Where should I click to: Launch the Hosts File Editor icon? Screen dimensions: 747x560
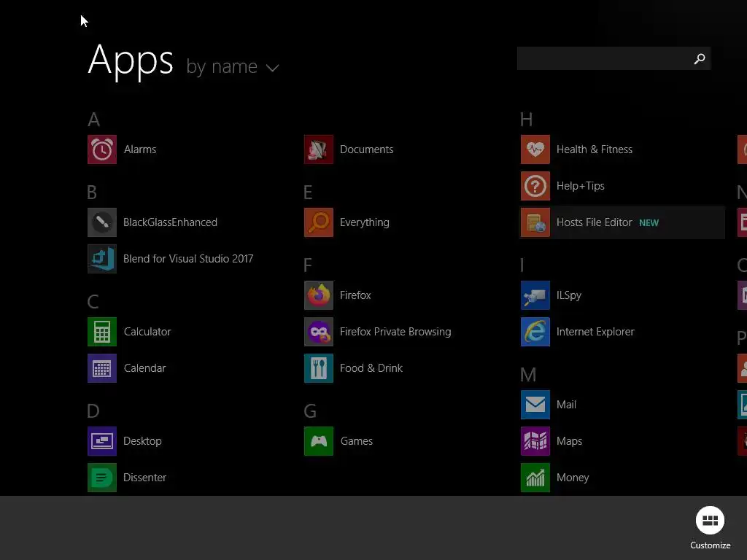535,222
